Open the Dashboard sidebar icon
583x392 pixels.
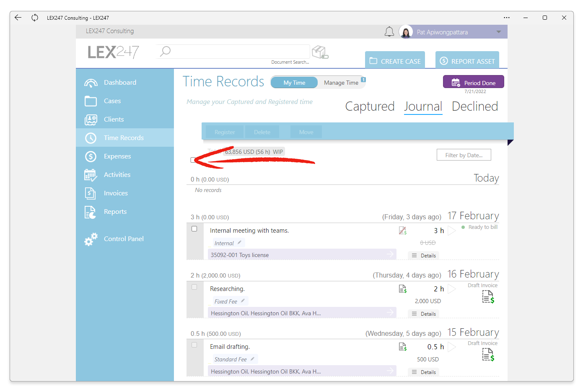(x=91, y=83)
